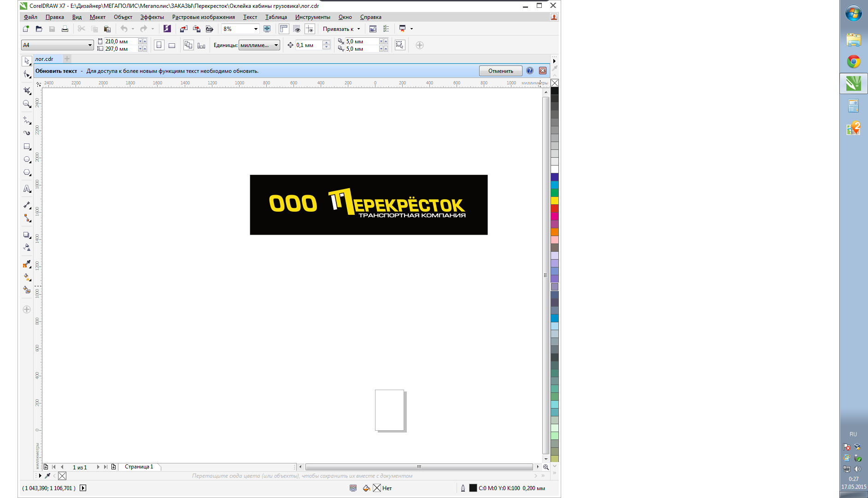Click the Export icon
The width and height of the screenshot is (868, 498).
(197, 29)
